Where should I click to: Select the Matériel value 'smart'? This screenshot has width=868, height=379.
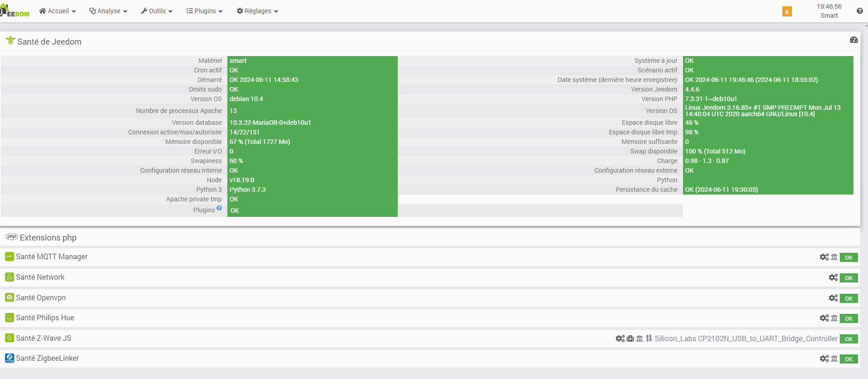238,61
